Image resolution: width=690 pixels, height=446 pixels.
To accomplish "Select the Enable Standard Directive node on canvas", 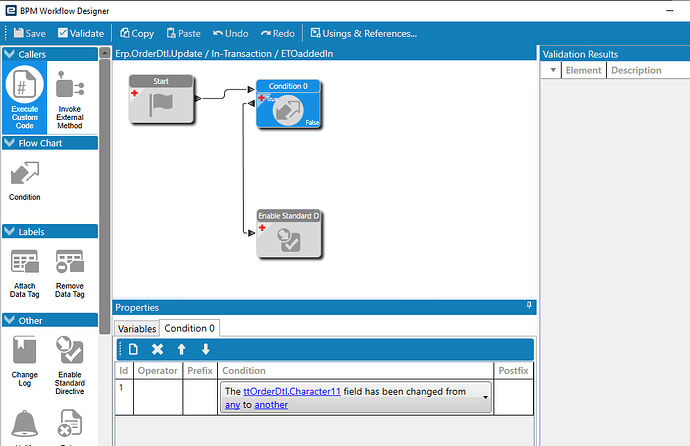I will pyautogui.click(x=289, y=234).
